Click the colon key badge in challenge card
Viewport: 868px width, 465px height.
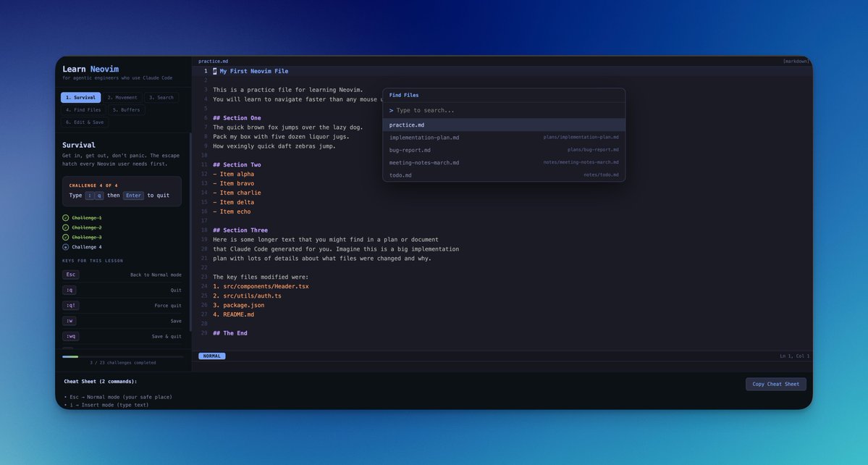(x=90, y=196)
